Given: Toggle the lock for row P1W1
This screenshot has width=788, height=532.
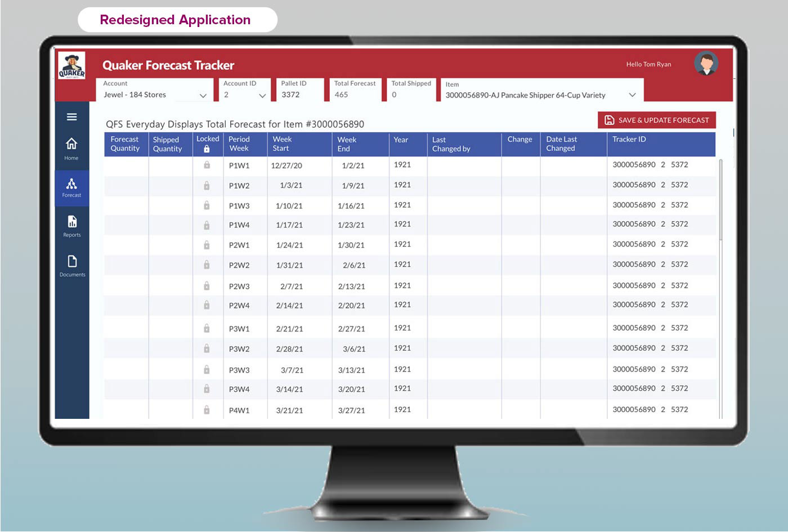Looking at the screenshot, I should 207,165.
